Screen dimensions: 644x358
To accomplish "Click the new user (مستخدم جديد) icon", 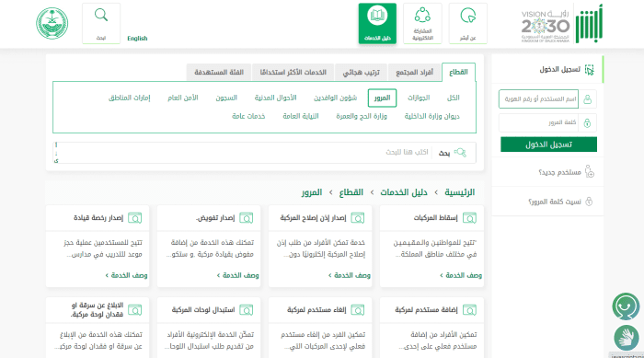I will pyautogui.click(x=590, y=171).
